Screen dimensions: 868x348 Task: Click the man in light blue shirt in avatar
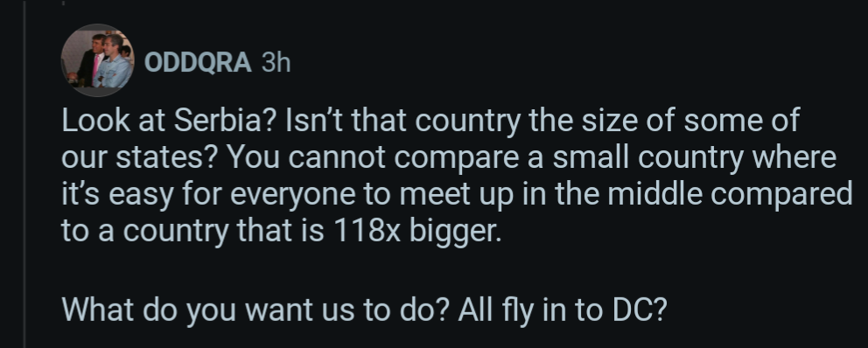coord(114,62)
